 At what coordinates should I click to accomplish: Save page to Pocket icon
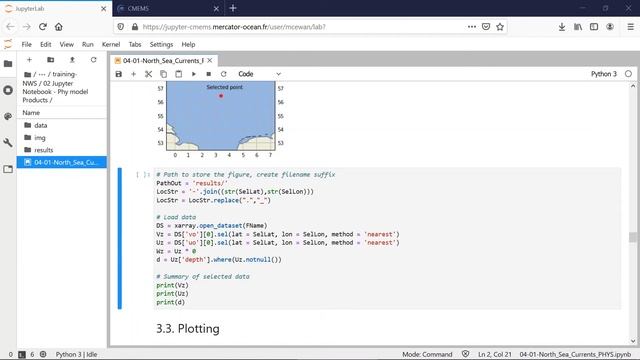[x=486, y=27]
